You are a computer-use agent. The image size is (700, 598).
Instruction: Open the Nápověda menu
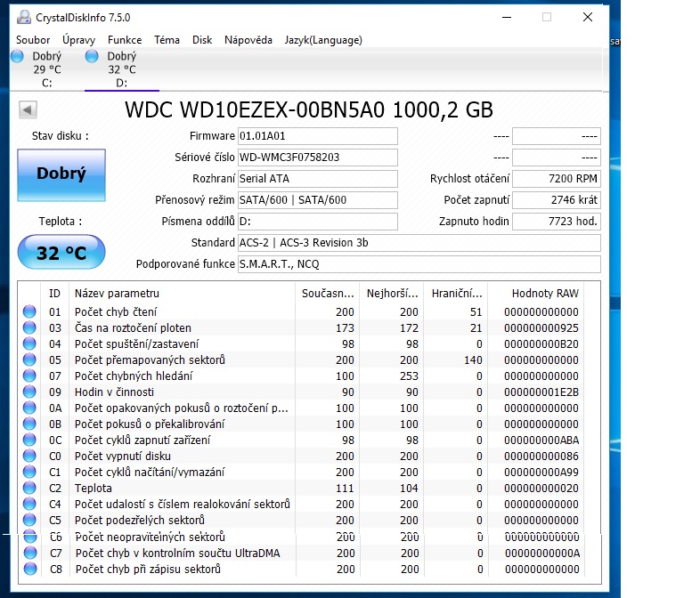click(x=248, y=40)
